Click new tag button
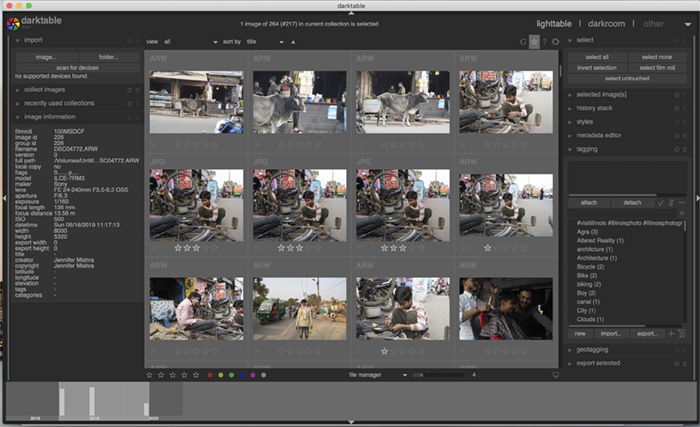 click(x=580, y=334)
